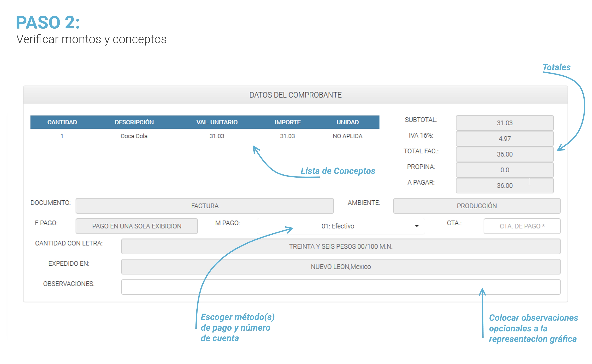Click the DESCRIPCIÓN column header
592x364 pixels.
coord(134,122)
